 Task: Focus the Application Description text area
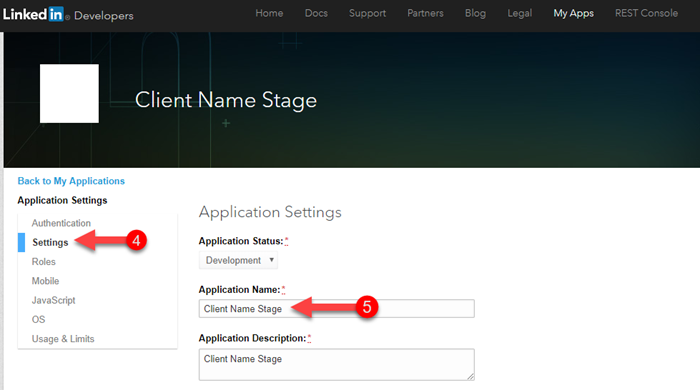click(x=337, y=365)
